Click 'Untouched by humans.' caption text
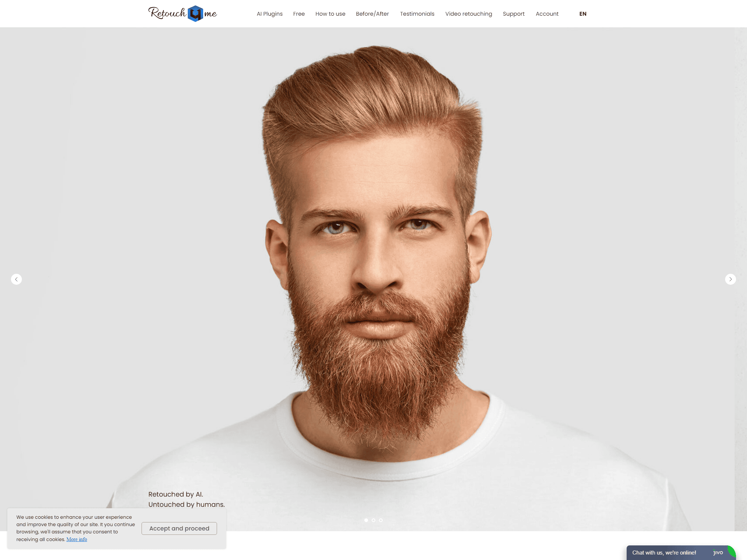The width and height of the screenshot is (747, 560). tap(186, 505)
